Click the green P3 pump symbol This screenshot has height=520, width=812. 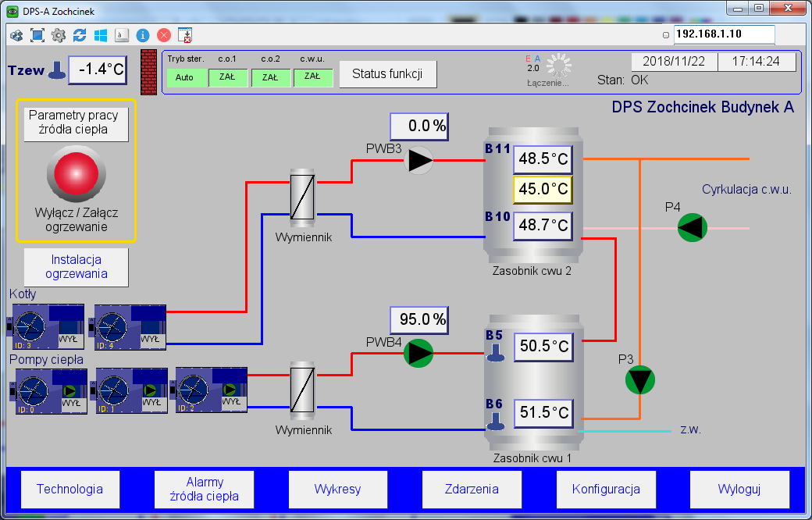(640, 379)
